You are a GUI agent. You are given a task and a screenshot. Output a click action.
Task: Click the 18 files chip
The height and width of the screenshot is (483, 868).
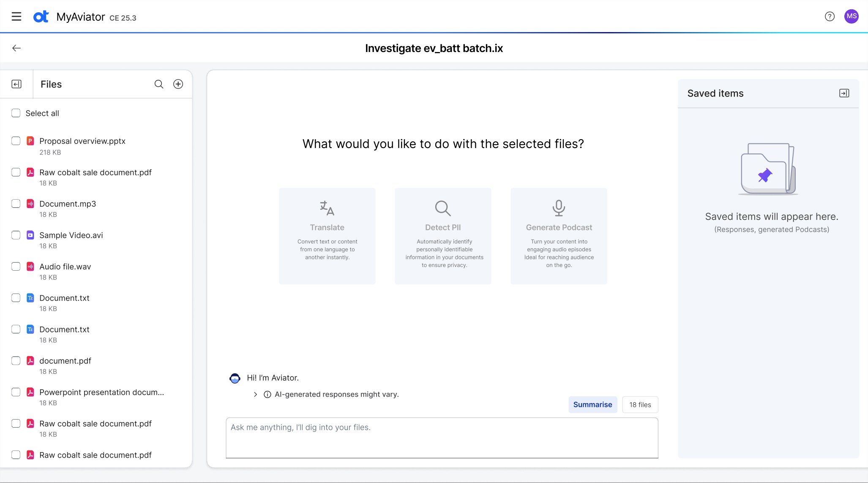click(640, 405)
